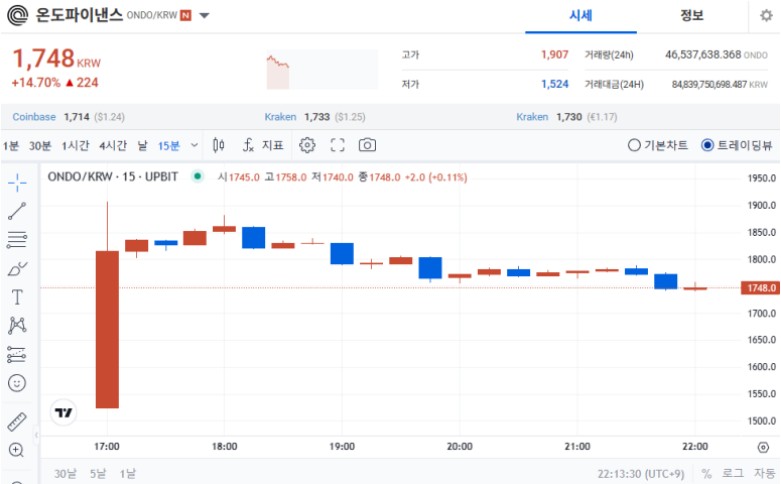Viewport: 781px width, 484px height.
Task: Click the 1,748 KRW current price
Action: point(56,59)
